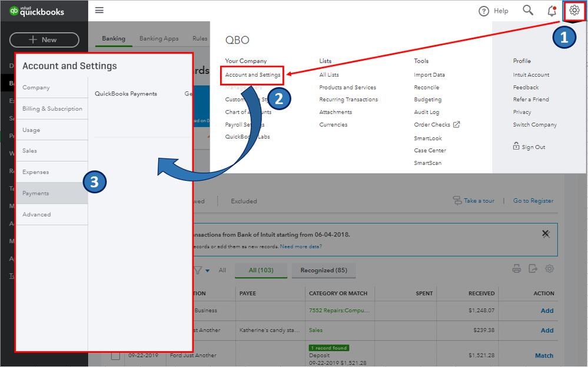This screenshot has height=367, width=588.
Task: Check the $239.38 transaction row checkbox
Action: 115,330
